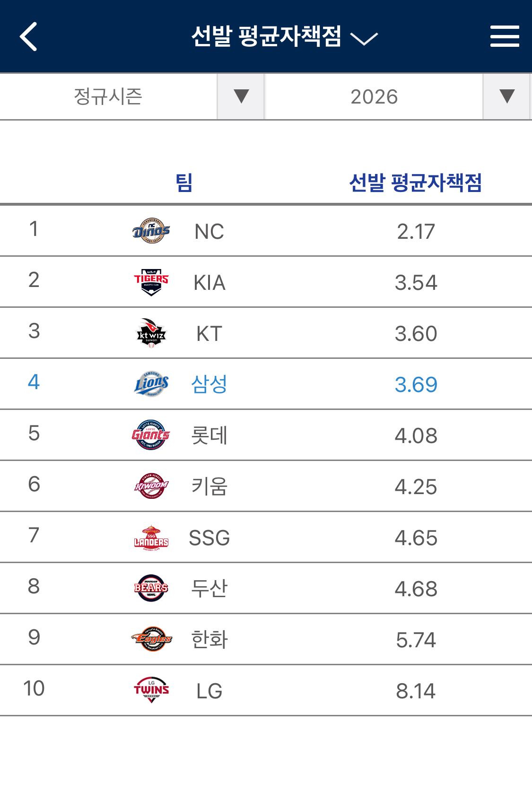The height and width of the screenshot is (800, 532).
Task: Select the kt wiz team logo
Action: point(151,333)
